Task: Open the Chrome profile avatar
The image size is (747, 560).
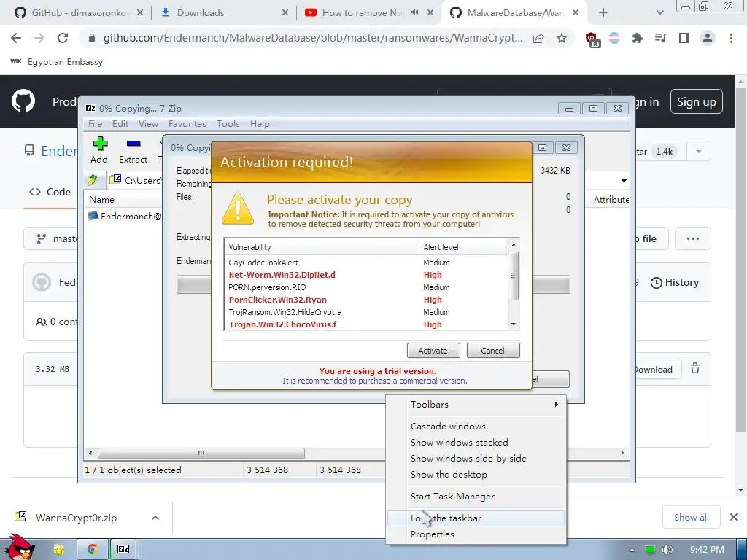Action: click(x=708, y=38)
